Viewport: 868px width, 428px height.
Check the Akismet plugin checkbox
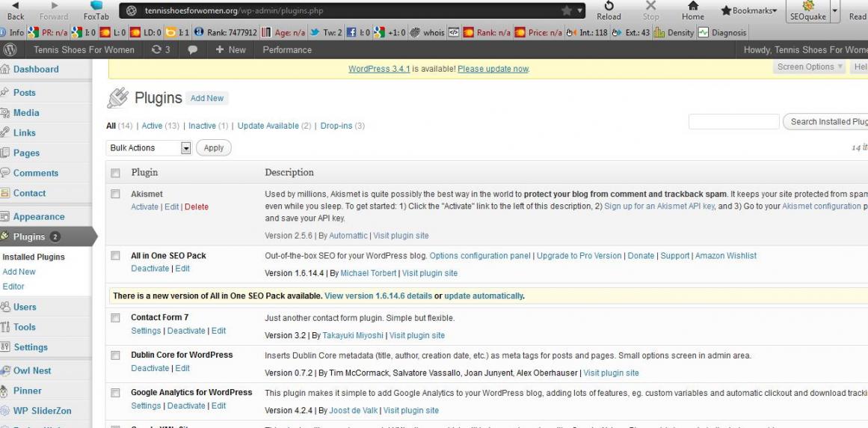[115, 194]
